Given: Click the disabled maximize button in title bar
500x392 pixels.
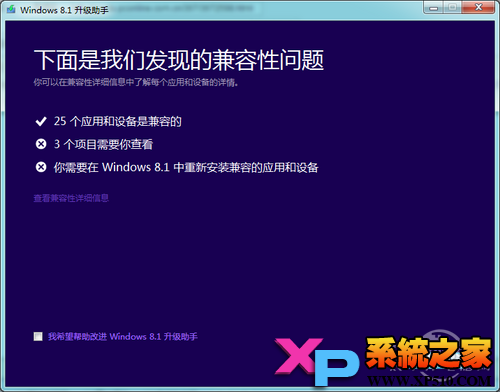Looking at the screenshot, I should 452,8.
